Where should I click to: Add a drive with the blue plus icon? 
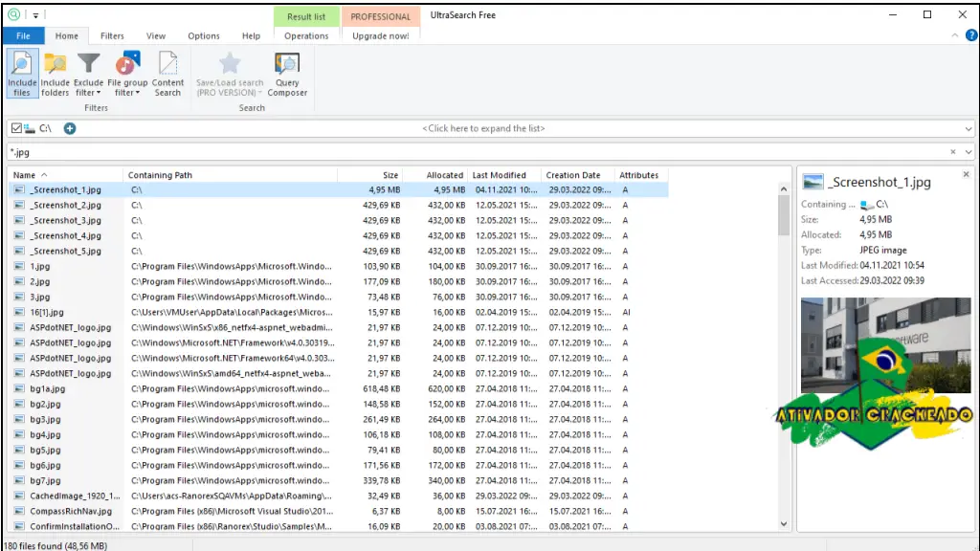(70, 128)
